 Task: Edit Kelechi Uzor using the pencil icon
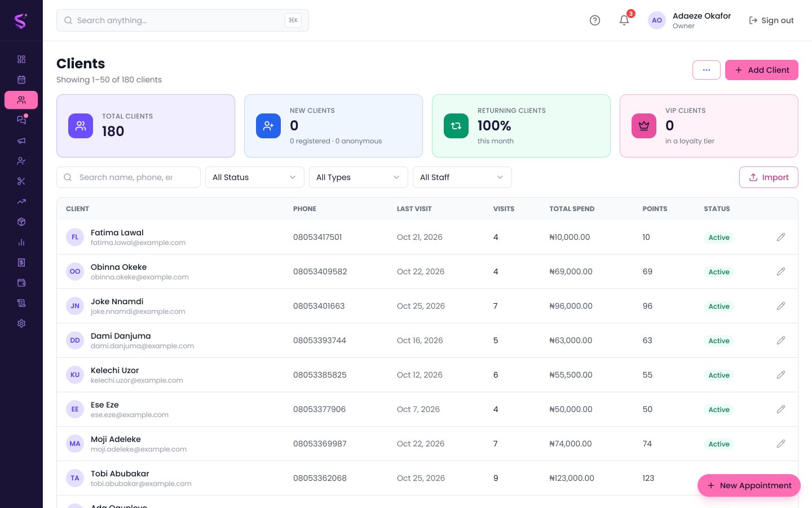(781, 375)
